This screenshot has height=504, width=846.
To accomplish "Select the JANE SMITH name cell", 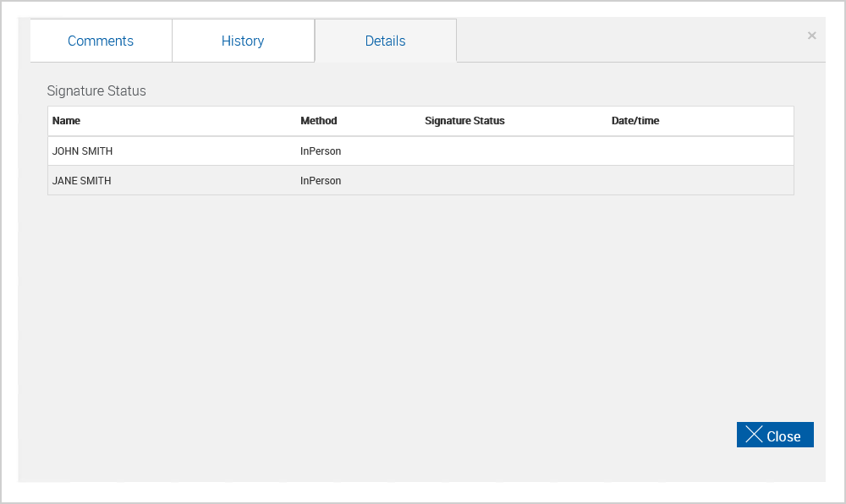I will (81, 181).
